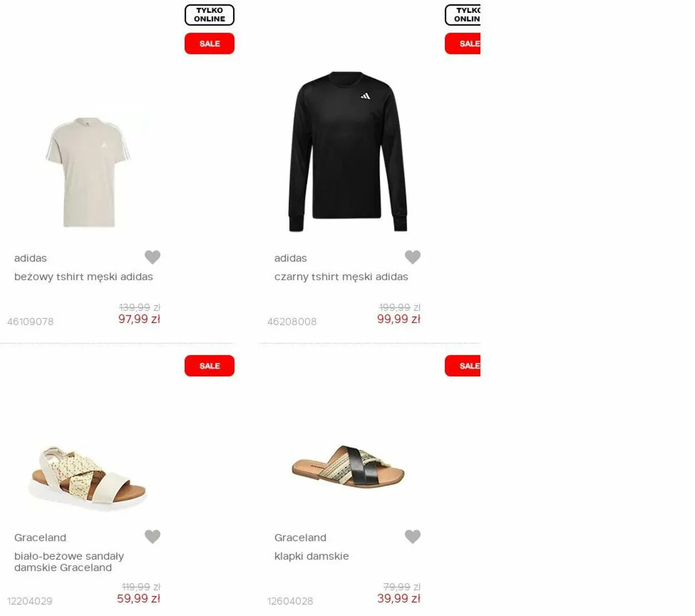695x616 pixels.
Task: Open beżowy tshirt męski adidas link
Action: pos(83,277)
